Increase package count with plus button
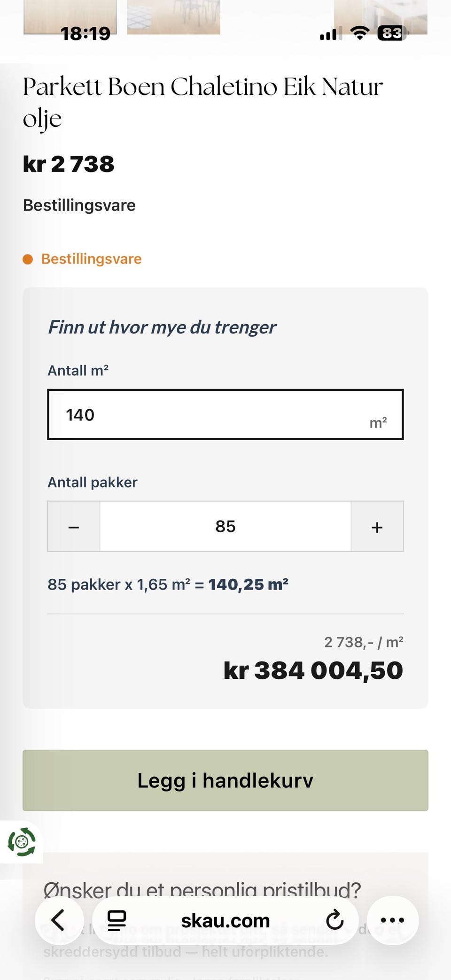Viewport: 451px width, 980px height. pyautogui.click(x=377, y=526)
